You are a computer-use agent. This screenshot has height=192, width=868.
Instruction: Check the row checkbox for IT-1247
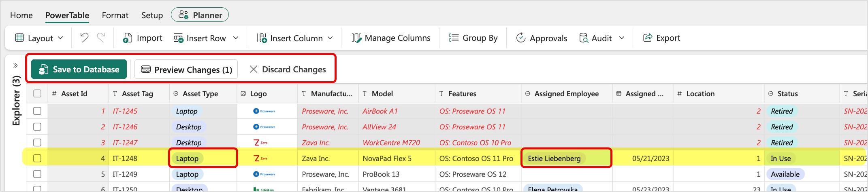pyautogui.click(x=37, y=143)
